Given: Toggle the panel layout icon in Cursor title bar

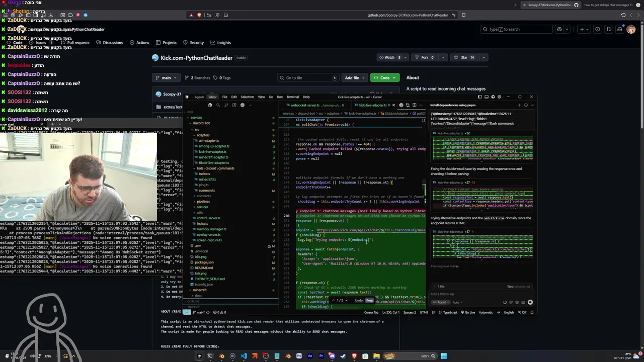Looking at the screenshot, I should tap(487, 97).
